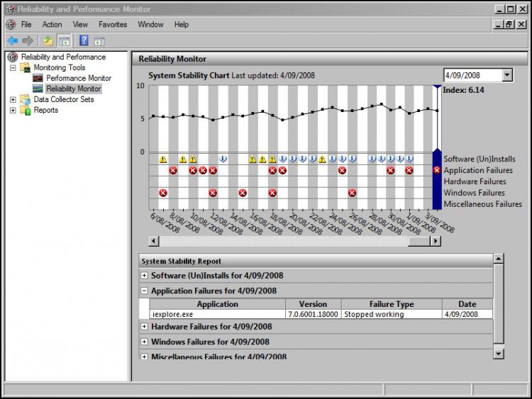Click the Miscellaneous Failures legend label
Screen dimensions: 532x399
483,204
